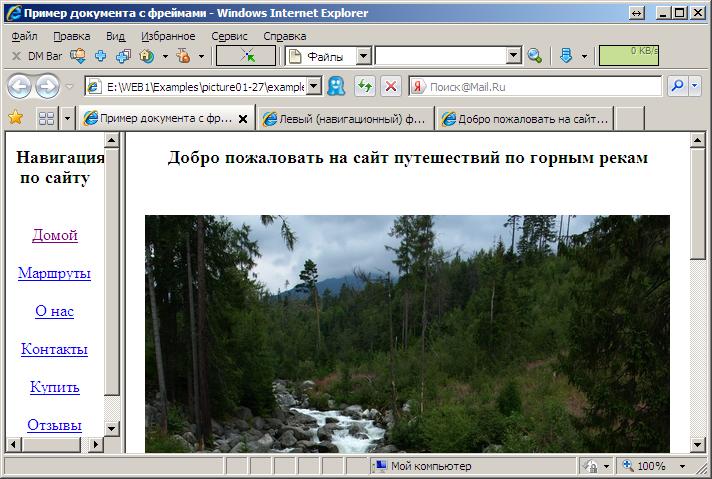Follow the Отзывы link
The width and height of the screenshot is (712, 479).
[x=54, y=425]
